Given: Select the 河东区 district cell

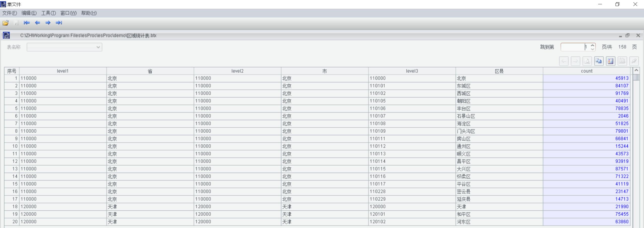Looking at the screenshot, I should pyautogui.click(x=499, y=222).
